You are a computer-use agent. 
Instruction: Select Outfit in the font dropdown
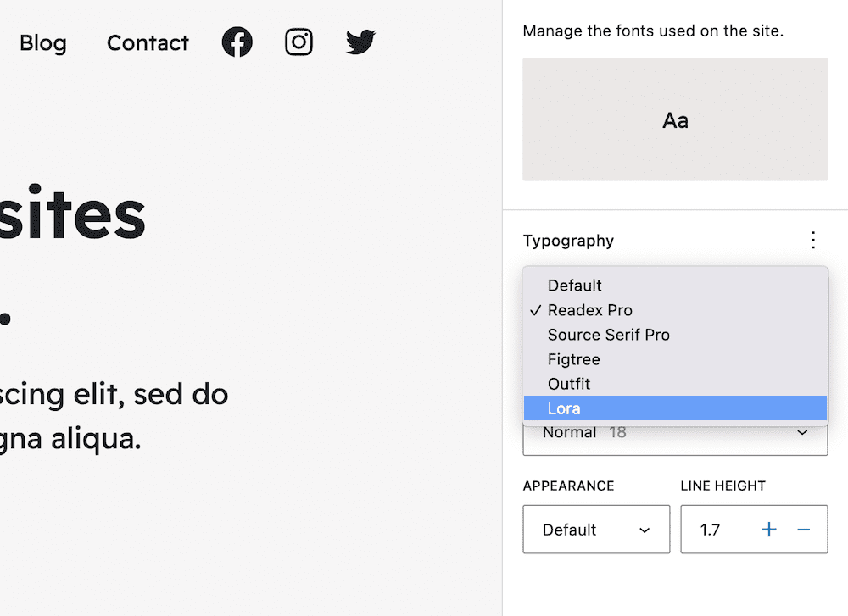click(x=569, y=384)
